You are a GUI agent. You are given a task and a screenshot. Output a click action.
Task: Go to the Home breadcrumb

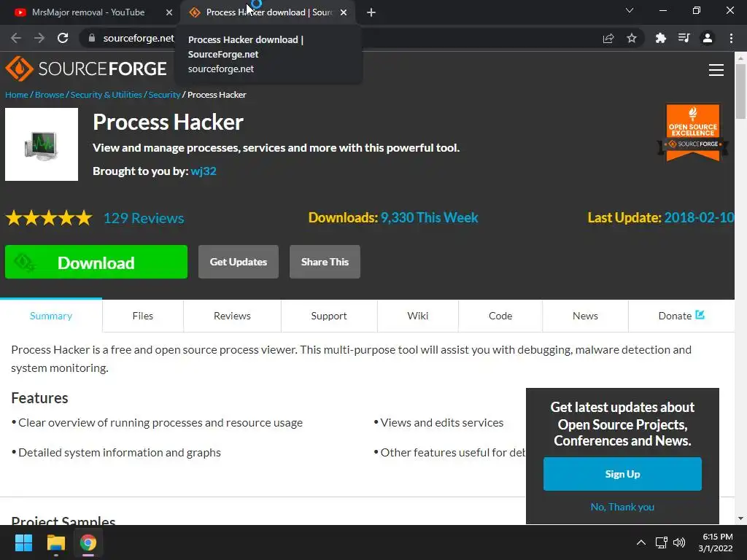[17, 95]
